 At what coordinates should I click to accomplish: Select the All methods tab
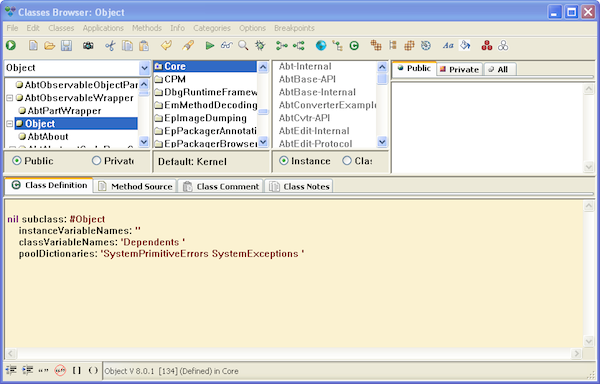point(499,69)
